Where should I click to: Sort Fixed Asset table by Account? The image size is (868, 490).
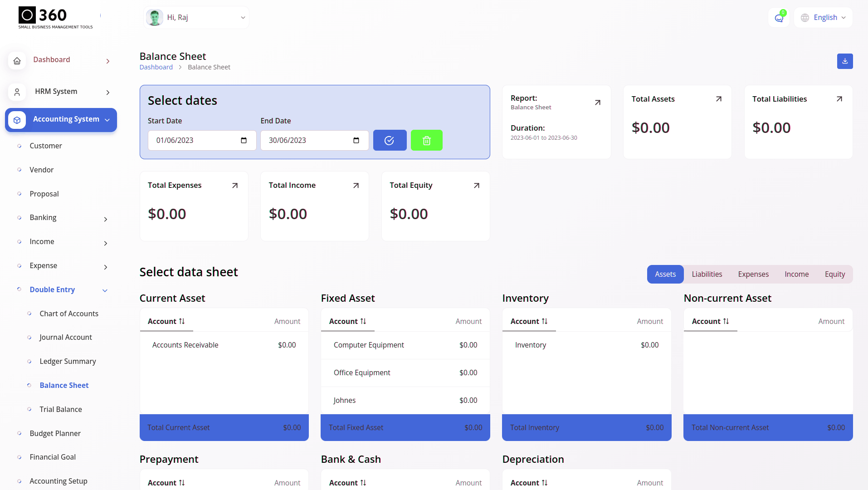(347, 321)
